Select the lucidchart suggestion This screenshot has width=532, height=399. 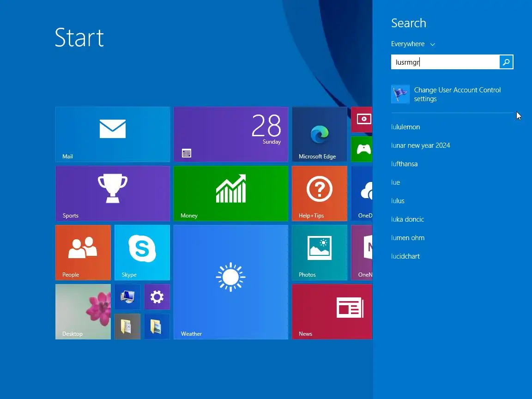click(405, 256)
